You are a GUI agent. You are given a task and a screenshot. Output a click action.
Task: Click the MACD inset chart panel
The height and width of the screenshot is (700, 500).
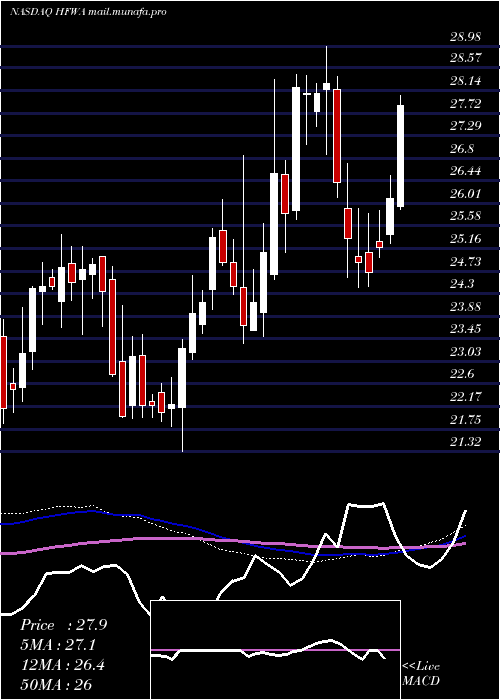pyautogui.click(x=275, y=650)
